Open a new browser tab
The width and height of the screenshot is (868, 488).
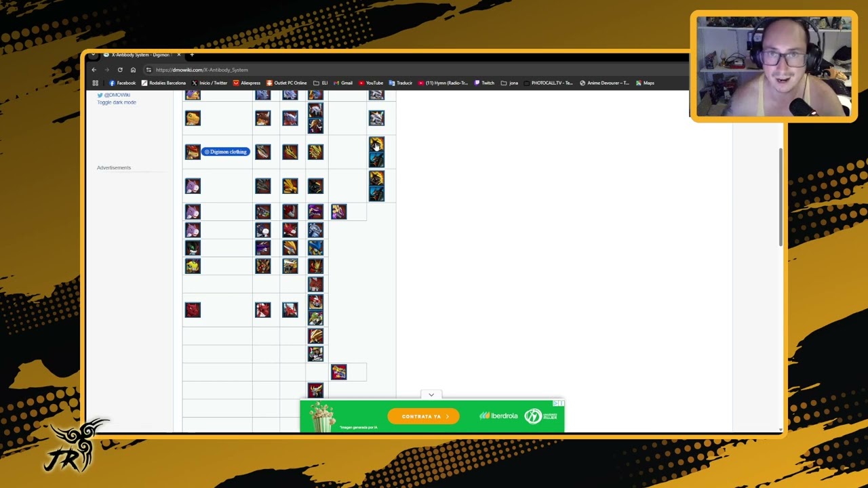click(x=192, y=54)
